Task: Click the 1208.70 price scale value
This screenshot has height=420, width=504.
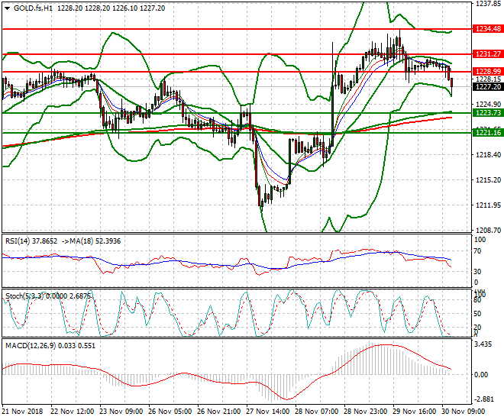Action: 488,230
